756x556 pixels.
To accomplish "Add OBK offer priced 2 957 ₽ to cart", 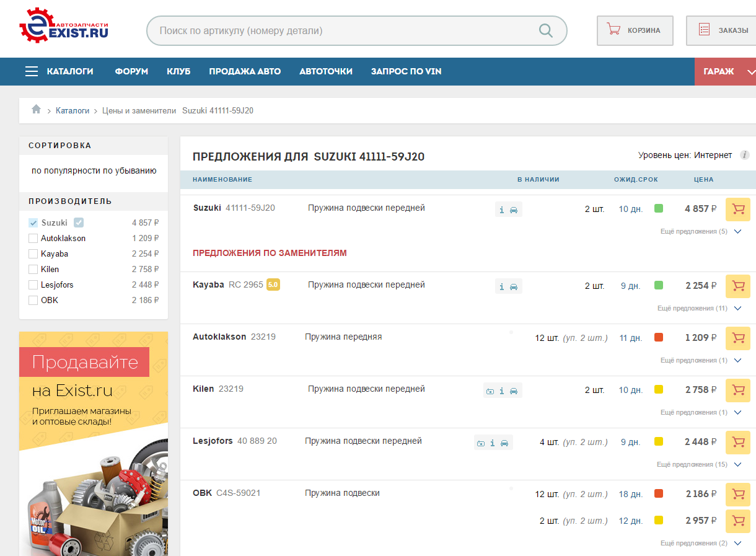I will pyautogui.click(x=738, y=521).
